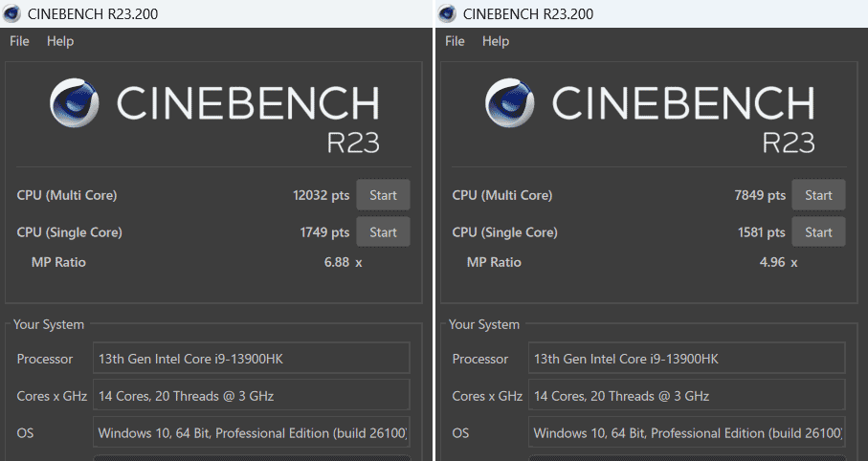Viewport: 868px width, 461px height.
Task: Click the 7849 pts multi core score
Action: click(760, 195)
